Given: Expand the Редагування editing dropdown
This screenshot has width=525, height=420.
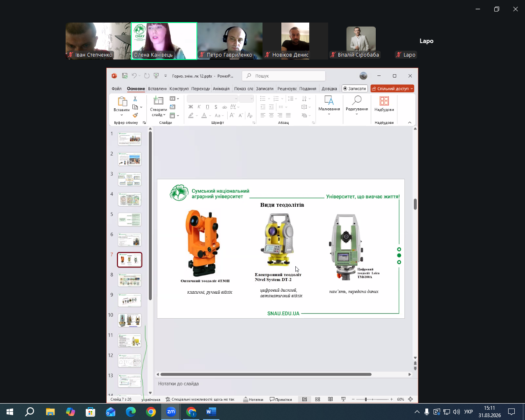Looking at the screenshot, I should (x=356, y=114).
